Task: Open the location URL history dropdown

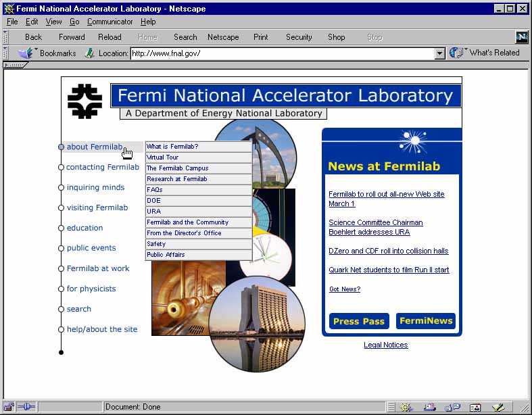Action: (x=439, y=53)
